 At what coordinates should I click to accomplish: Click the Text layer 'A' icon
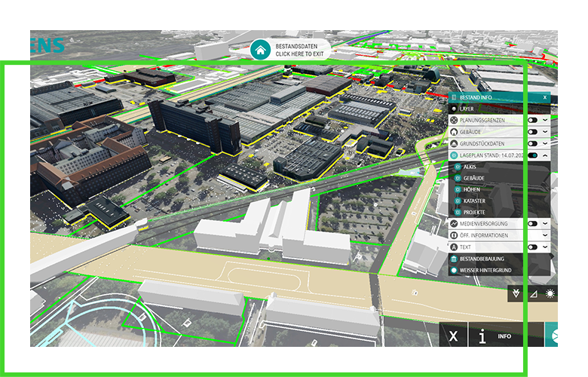(454, 247)
